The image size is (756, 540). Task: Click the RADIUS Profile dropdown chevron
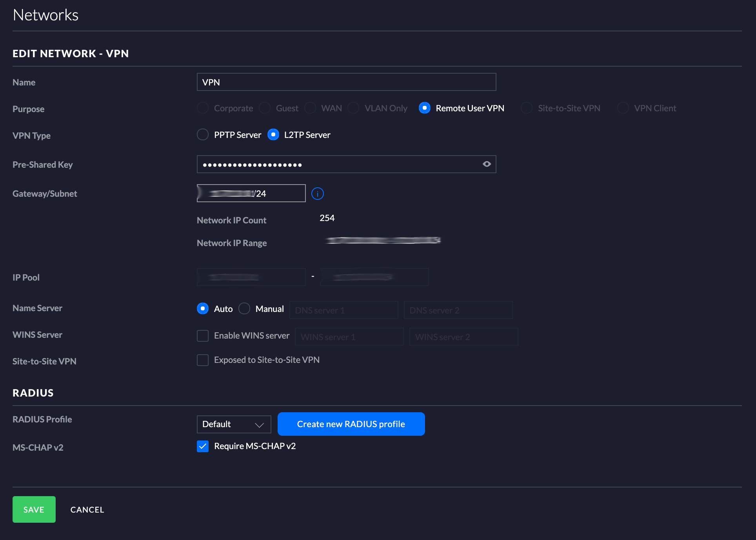coord(259,425)
